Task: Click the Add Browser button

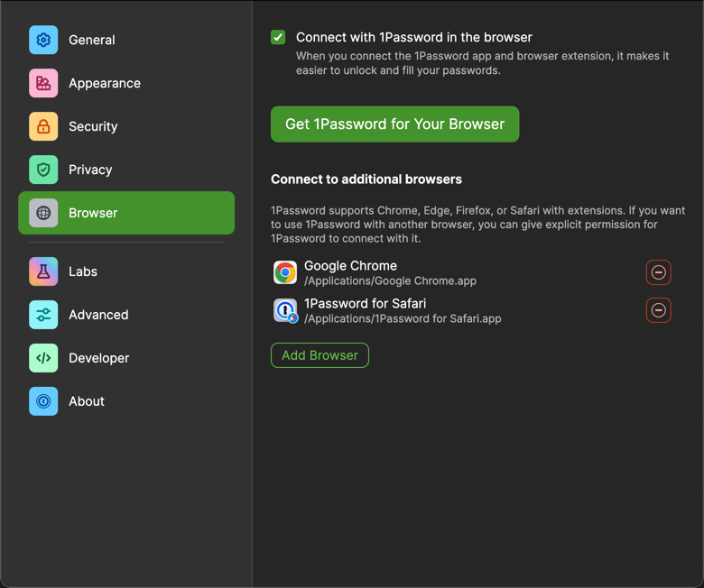Action: click(320, 355)
